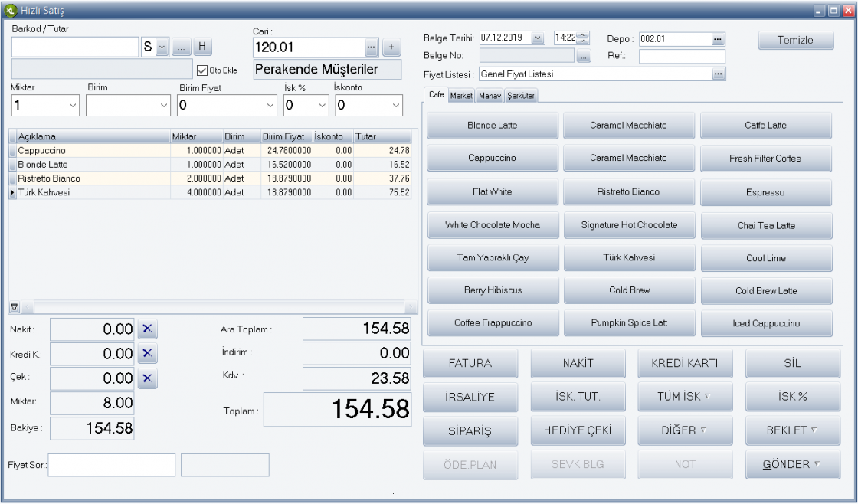858x504 pixels.
Task: Open the BEKLET menu button
Action: coord(792,430)
